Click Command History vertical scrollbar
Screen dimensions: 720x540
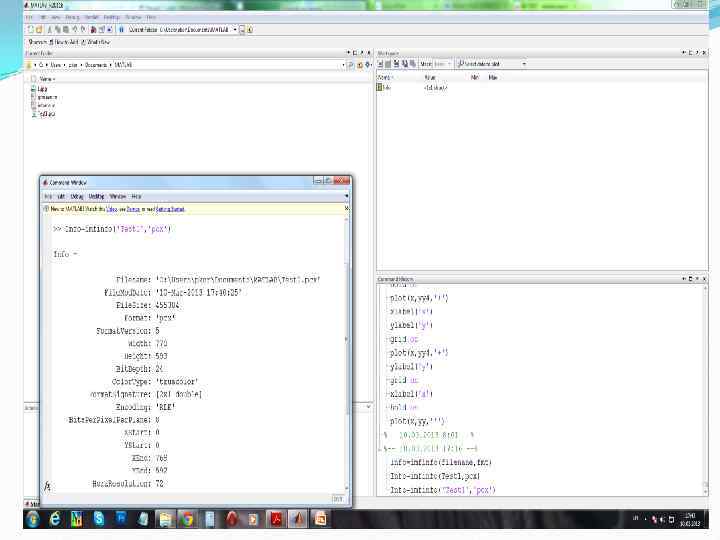[x=705, y=389]
